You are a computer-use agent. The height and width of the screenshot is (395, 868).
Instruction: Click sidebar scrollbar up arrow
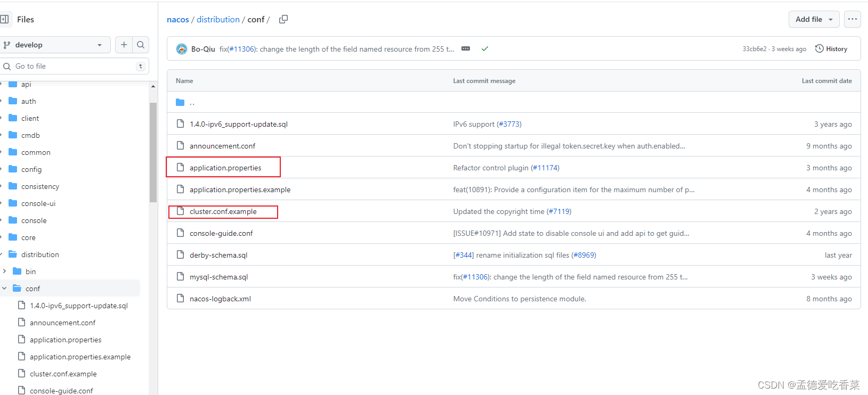click(x=153, y=86)
